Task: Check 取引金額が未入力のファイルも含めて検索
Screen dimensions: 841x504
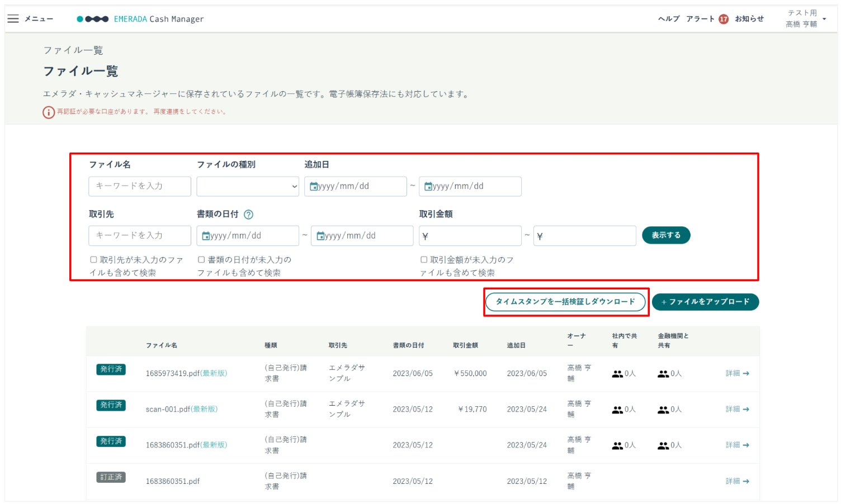Action: point(424,260)
